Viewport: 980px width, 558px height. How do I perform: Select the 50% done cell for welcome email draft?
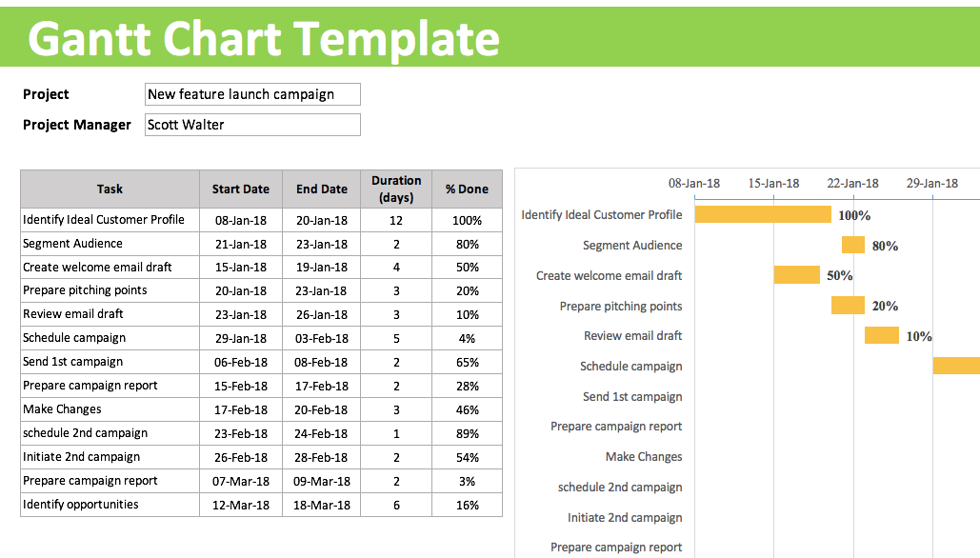[467, 268]
